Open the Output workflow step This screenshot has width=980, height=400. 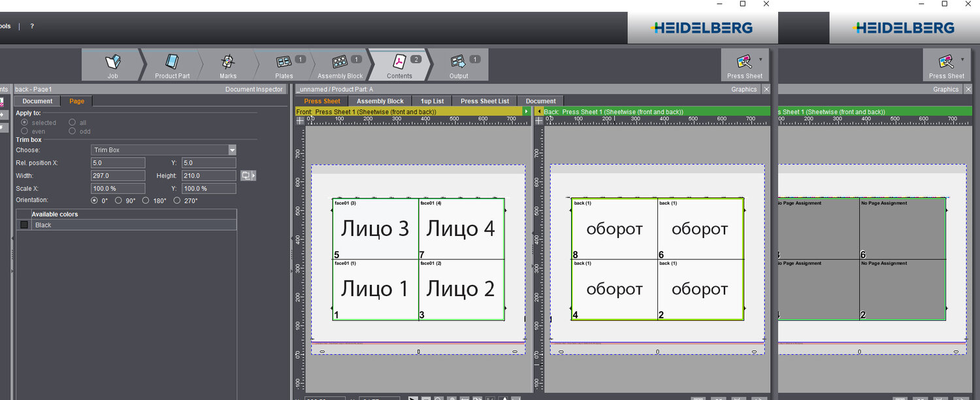459,65
